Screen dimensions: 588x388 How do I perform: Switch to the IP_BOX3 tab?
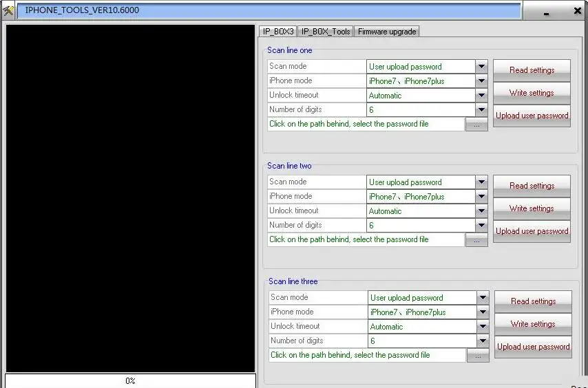[x=278, y=32]
